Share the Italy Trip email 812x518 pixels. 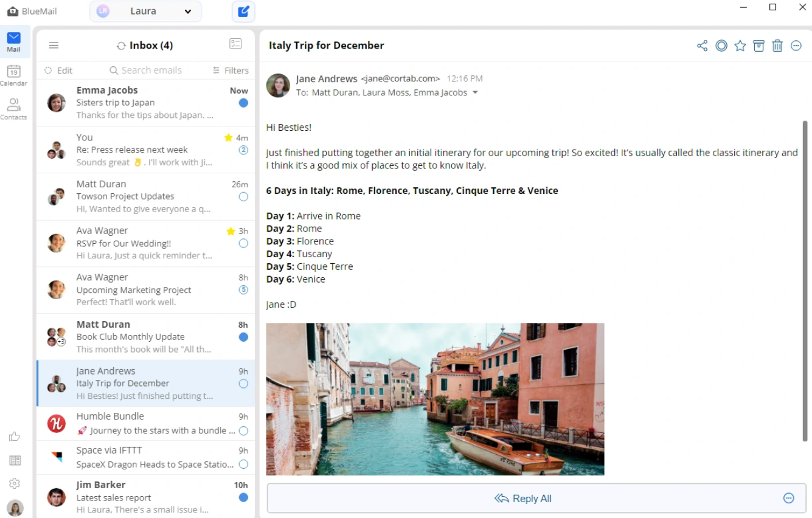[702, 45]
